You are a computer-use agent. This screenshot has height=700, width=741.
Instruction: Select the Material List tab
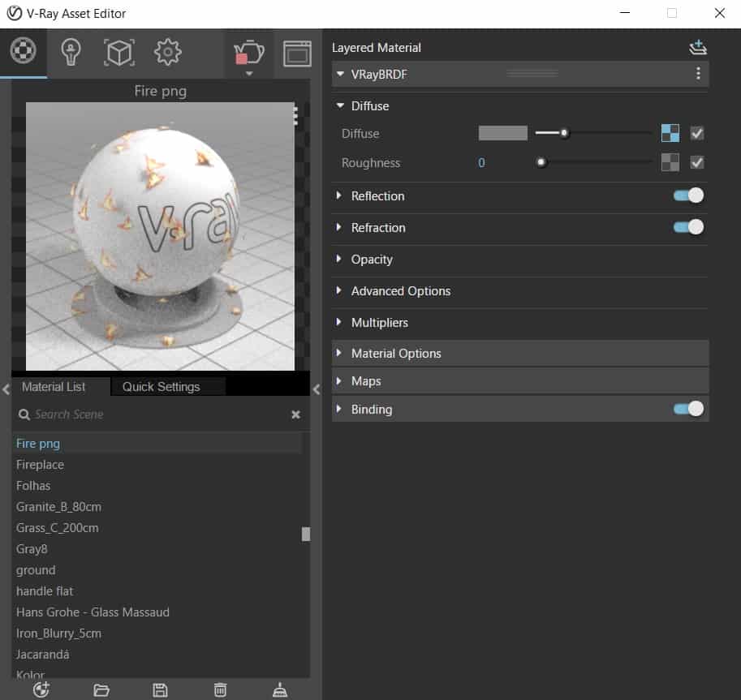point(54,387)
